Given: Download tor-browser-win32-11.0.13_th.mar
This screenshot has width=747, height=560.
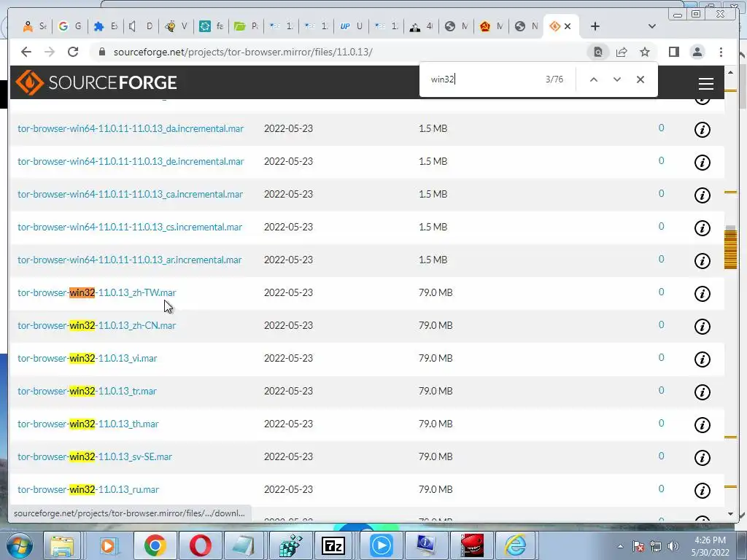Looking at the screenshot, I should tap(88, 424).
